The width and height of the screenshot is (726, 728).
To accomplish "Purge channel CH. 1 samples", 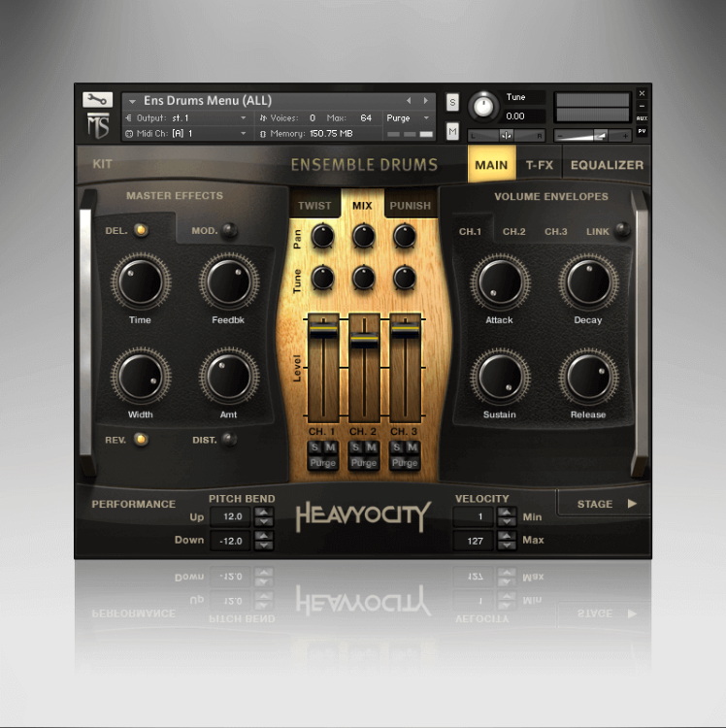I will coord(323,463).
